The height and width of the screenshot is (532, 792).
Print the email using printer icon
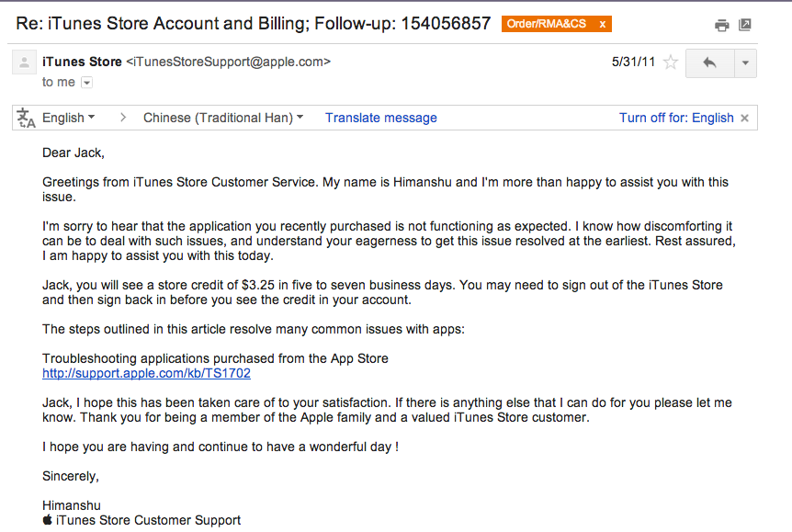pyautogui.click(x=722, y=25)
